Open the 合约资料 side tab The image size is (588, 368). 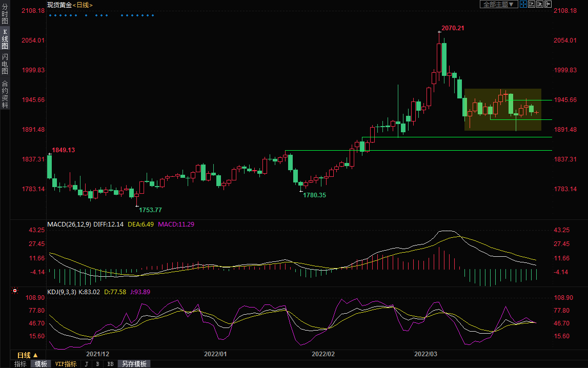point(5,94)
